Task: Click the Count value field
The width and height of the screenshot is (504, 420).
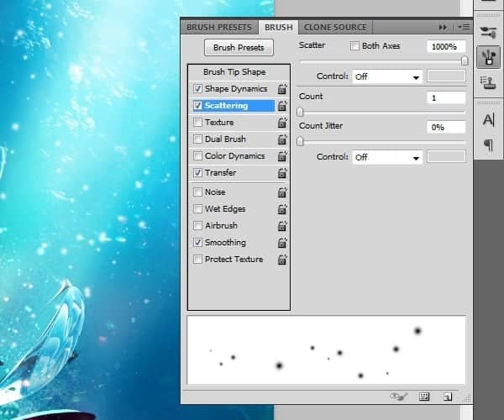Action: pos(446,97)
